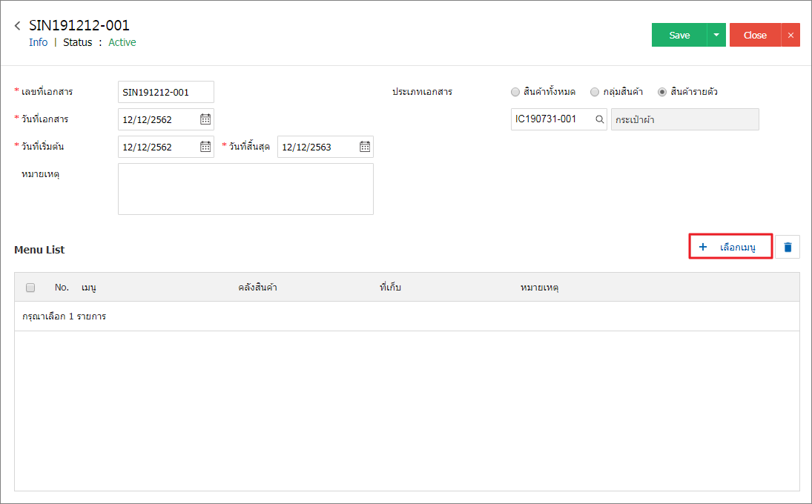Select สินค้าทั้งหมด radio option

pos(515,92)
